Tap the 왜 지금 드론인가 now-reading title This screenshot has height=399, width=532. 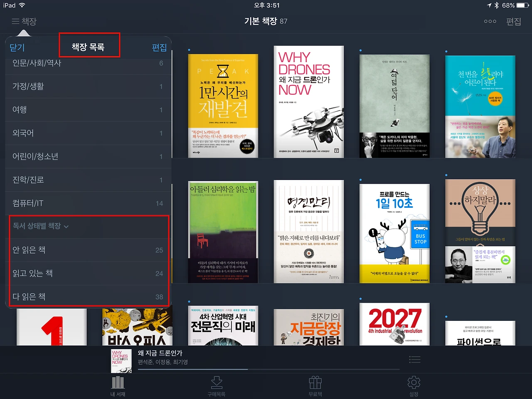click(x=160, y=353)
